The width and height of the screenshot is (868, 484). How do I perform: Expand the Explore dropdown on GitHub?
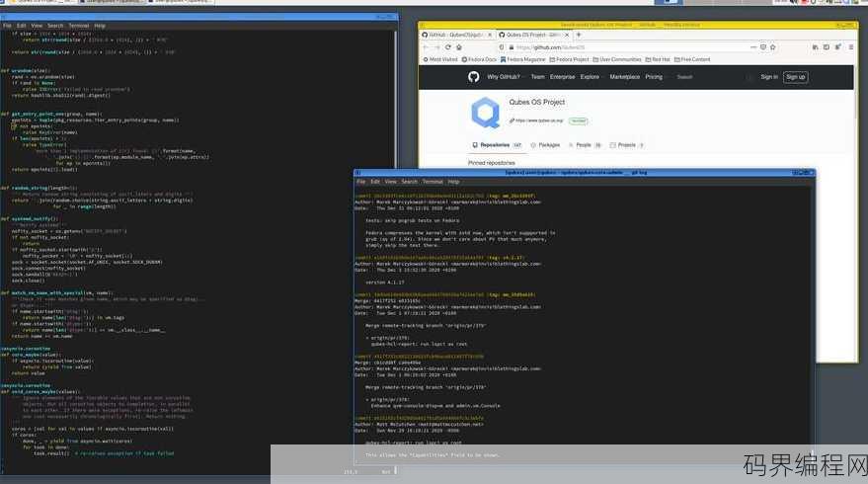(x=591, y=77)
